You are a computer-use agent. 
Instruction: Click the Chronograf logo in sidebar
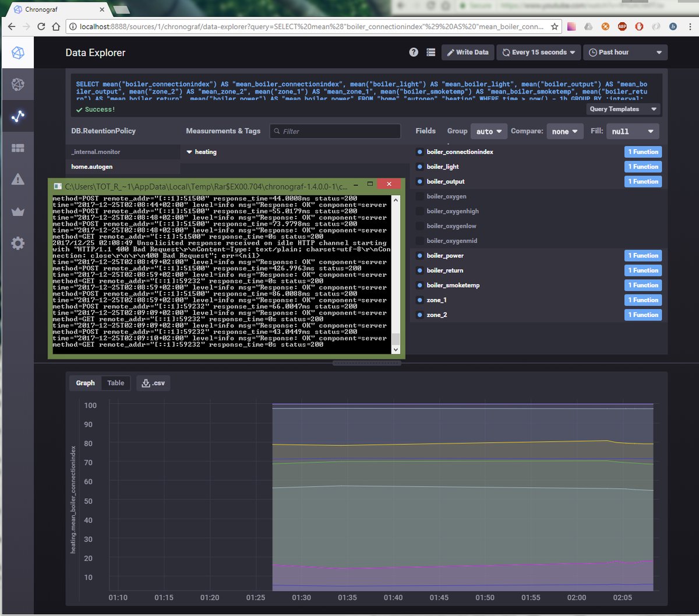(17, 53)
